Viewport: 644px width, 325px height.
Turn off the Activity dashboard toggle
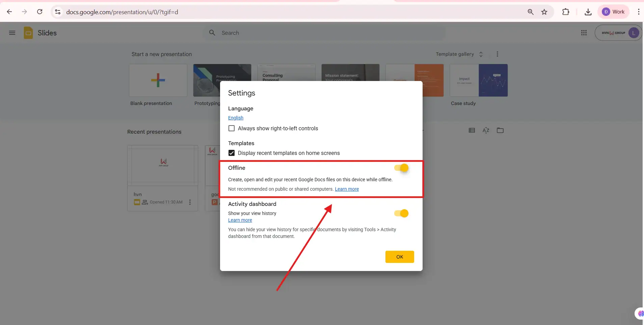point(401,213)
